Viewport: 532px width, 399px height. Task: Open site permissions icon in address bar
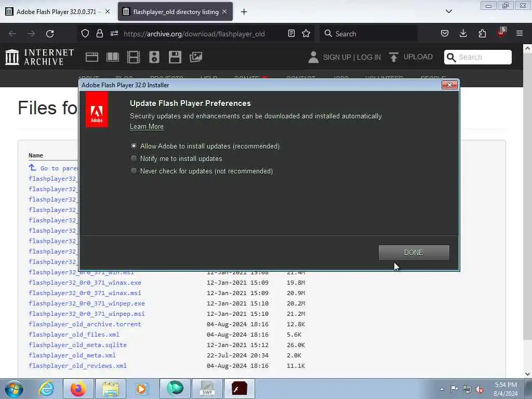pyautogui.click(x=114, y=33)
